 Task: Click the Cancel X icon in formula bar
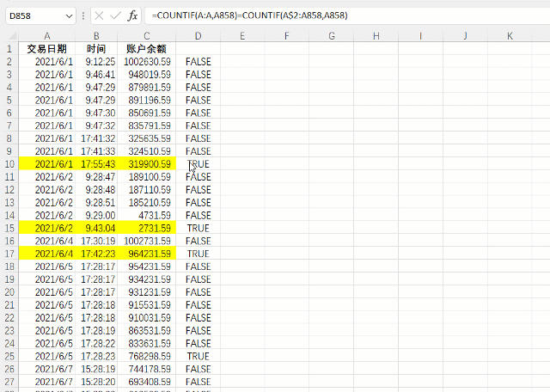pyautogui.click(x=100, y=15)
